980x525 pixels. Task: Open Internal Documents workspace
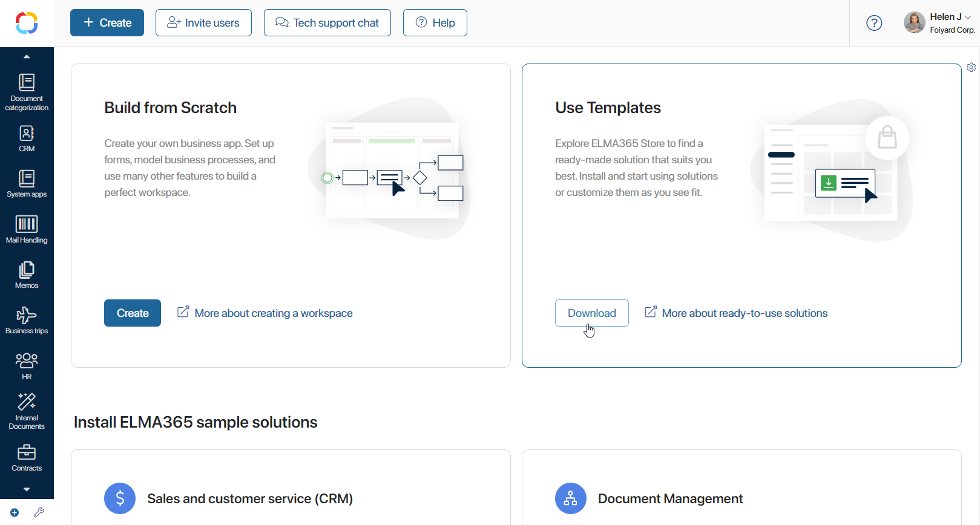coord(27,411)
